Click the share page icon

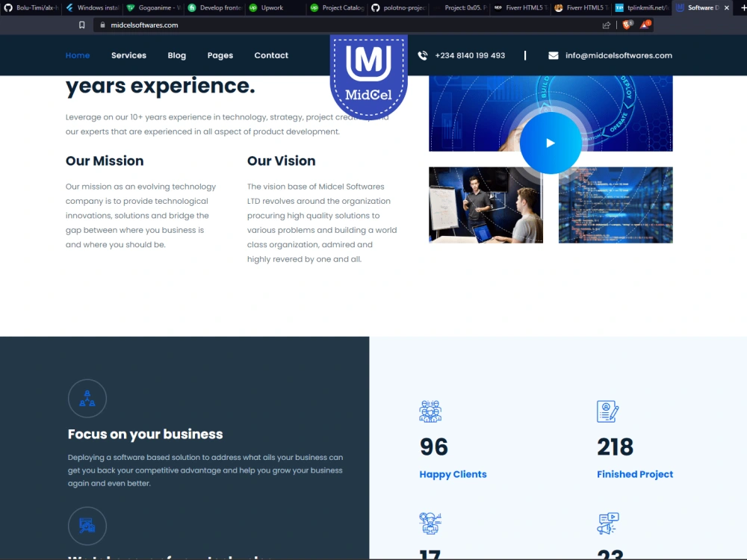coord(607,25)
